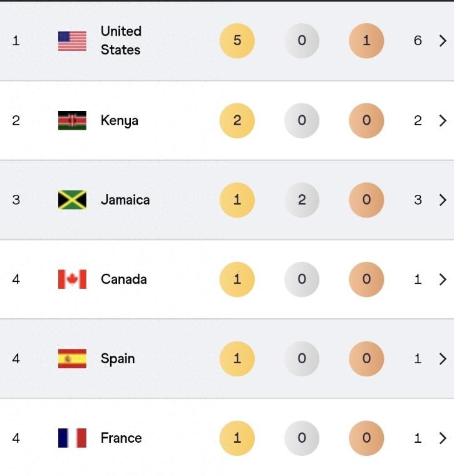Viewport: 454px width, 476px height.
Task: Expand the Jamaica row chevron
Action: (x=443, y=200)
